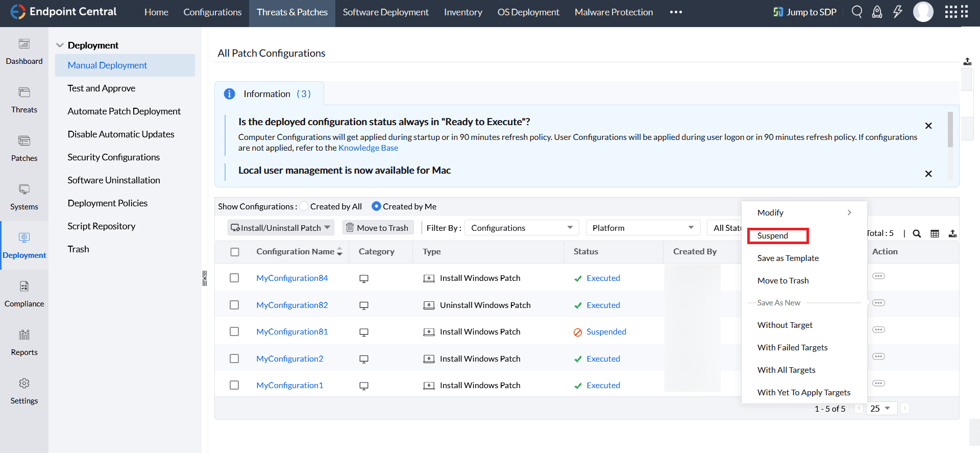The width and height of the screenshot is (980, 453).
Task: Open the search magnifier in top bar
Action: coord(857,12)
